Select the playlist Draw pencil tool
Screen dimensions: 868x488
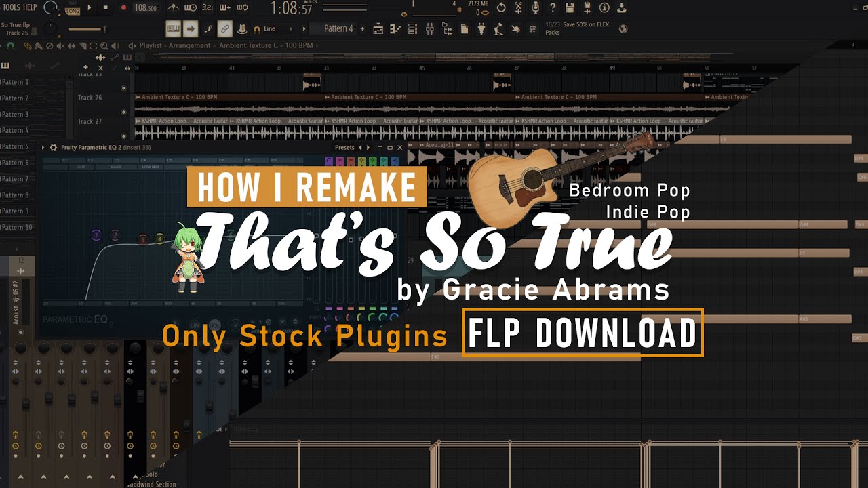tap(28, 46)
